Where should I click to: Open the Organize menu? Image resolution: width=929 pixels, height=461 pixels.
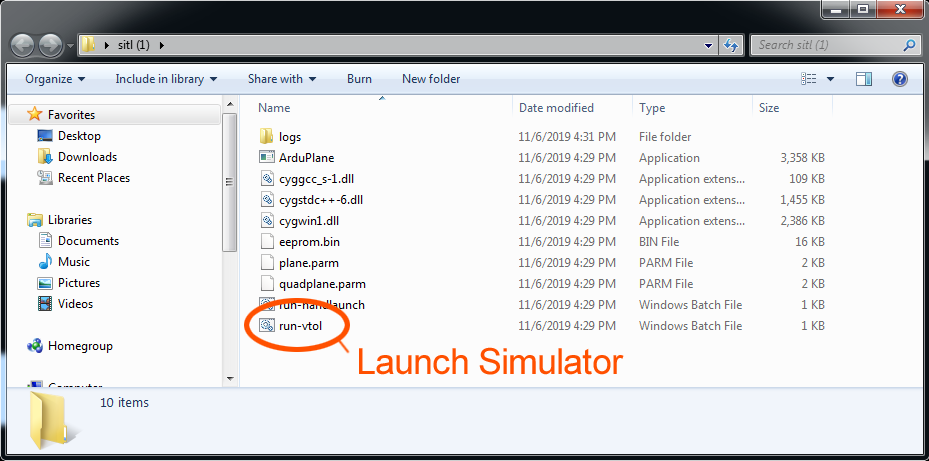pyautogui.click(x=55, y=79)
